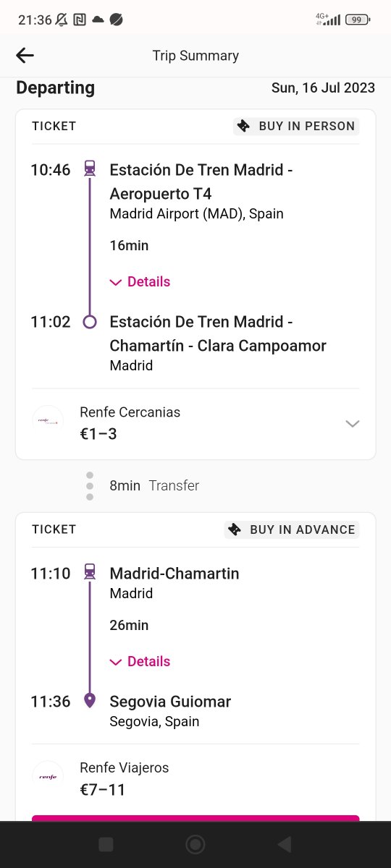Tap the BUY IN PERSON badge
This screenshot has height=868, width=391.
[297, 127]
